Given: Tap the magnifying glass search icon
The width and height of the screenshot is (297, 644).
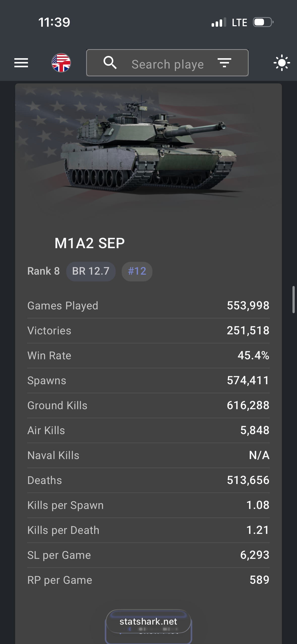Looking at the screenshot, I should 110,62.
